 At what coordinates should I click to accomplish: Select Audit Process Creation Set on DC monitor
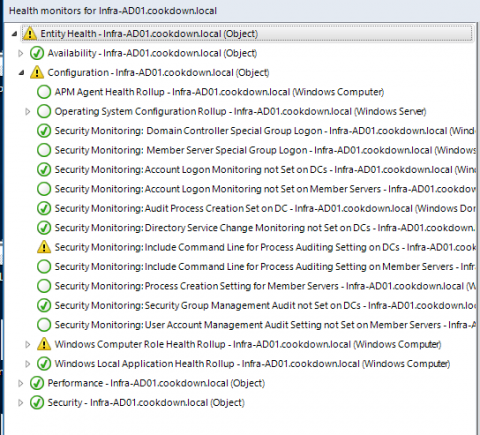tap(265, 208)
